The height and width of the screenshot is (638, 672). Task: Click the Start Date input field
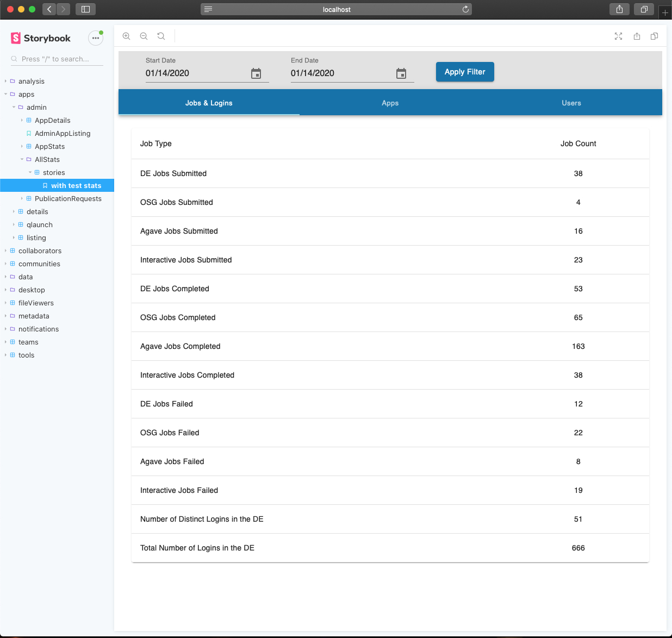(x=190, y=73)
